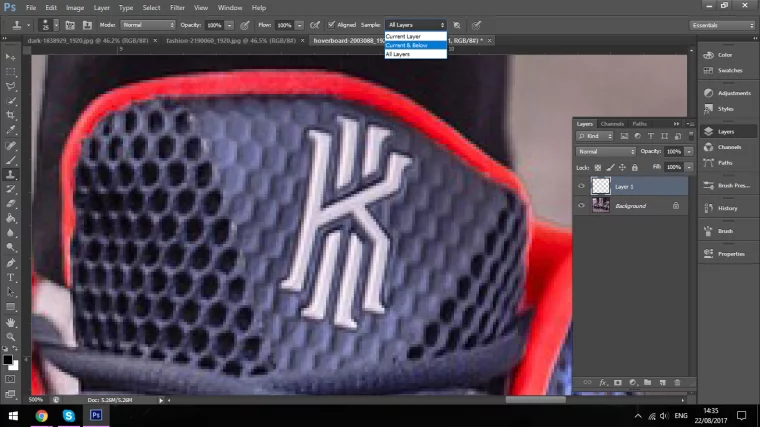Screen dimensions: 760x427
Task: Open the clone stamp Mode dropdown
Action: coord(148,25)
